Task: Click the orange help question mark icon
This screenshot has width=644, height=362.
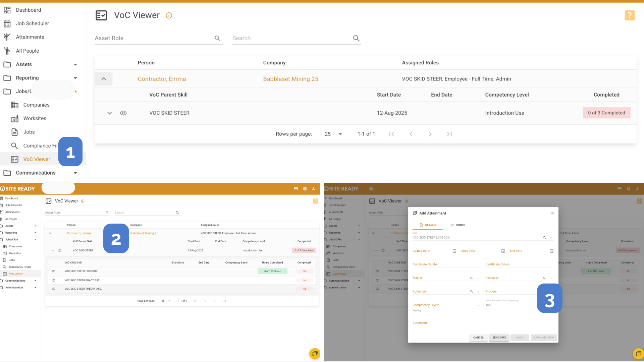Action: (629, 15)
